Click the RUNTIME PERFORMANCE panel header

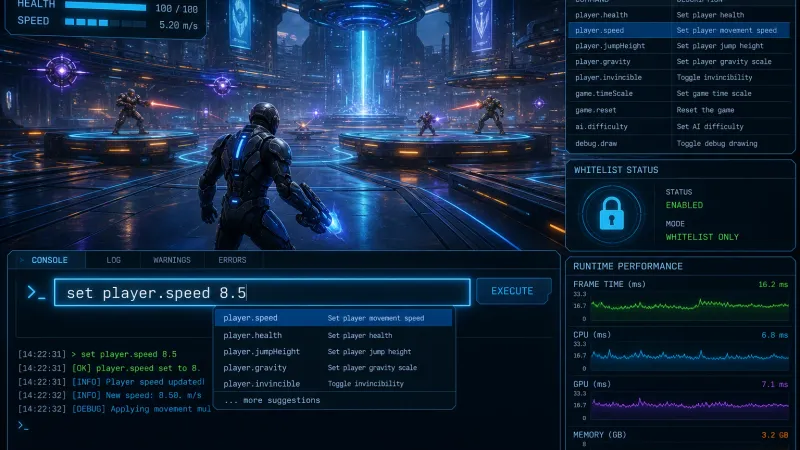tap(628, 266)
